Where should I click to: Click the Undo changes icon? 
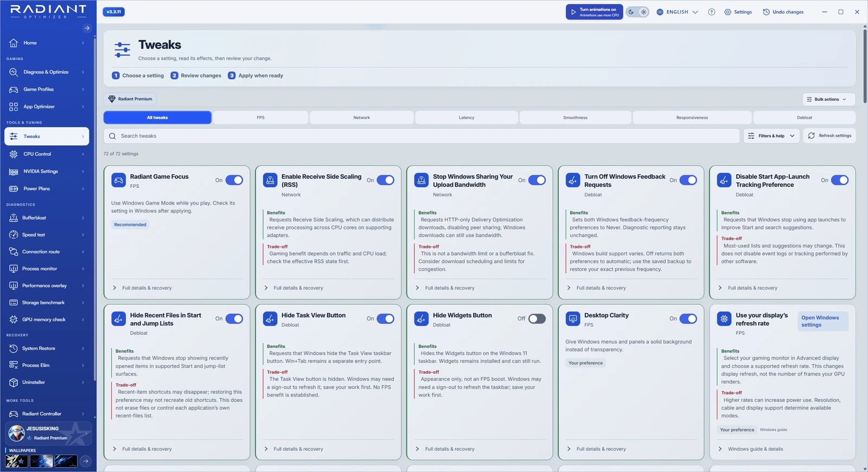(x=766, y=12)
